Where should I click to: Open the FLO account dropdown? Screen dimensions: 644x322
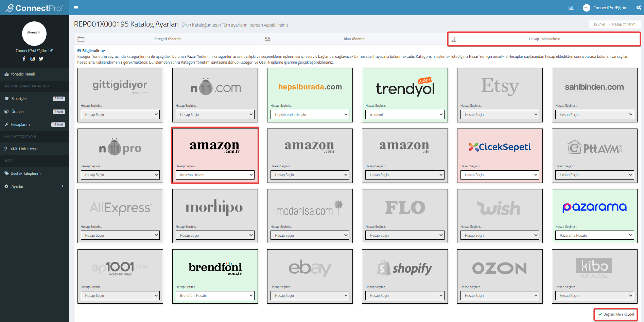[x=405, y=235]
